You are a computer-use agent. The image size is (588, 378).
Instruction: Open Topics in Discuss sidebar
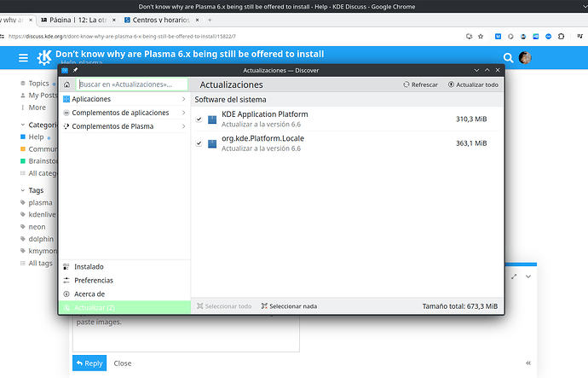pyautogui.click(x=38, y=84)
